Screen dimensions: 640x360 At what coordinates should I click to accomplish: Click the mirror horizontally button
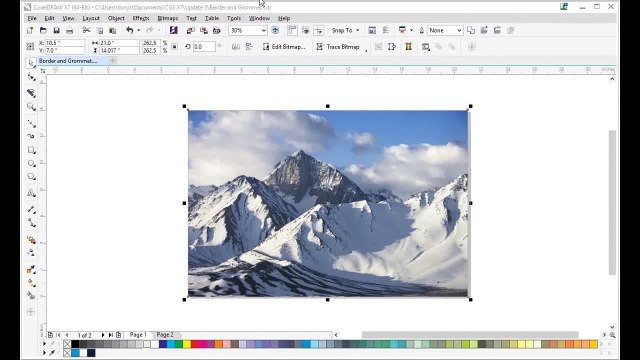pos(236,47)
